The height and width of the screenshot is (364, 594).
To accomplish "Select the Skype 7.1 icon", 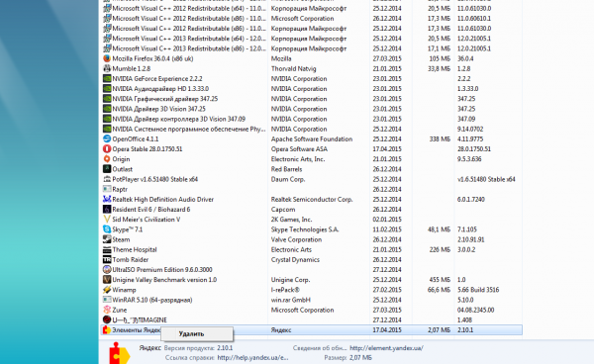I will point(107,229).
